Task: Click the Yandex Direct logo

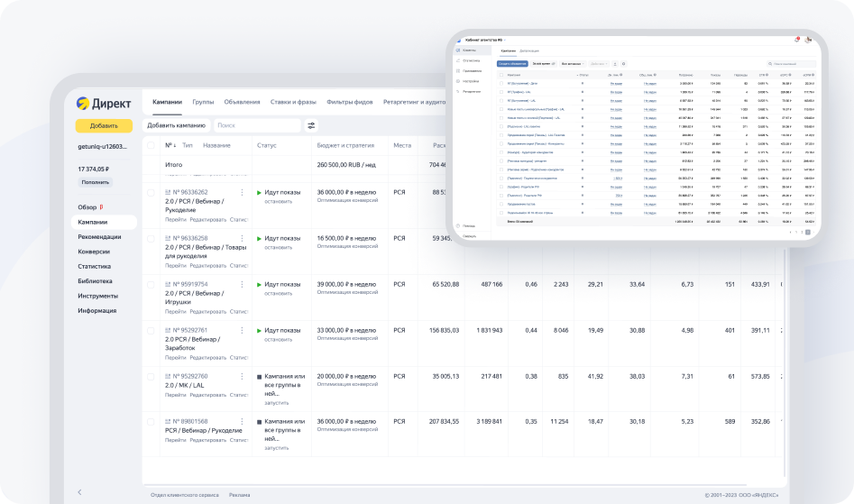Action: point(104,104)
